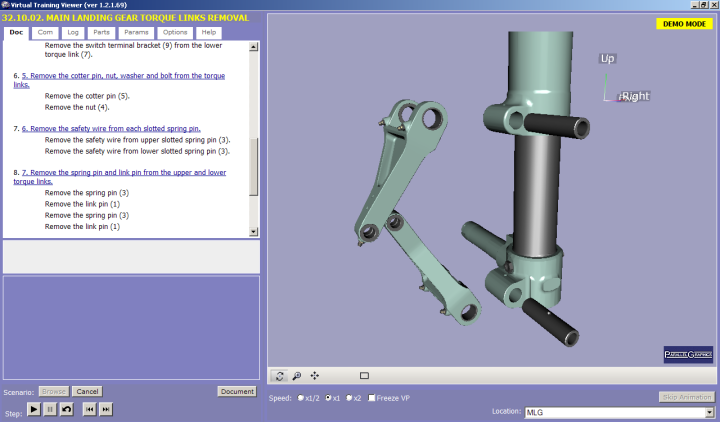Click the Document button
Image resolution: width=720 pixels, height=422 pixels.
coord(237,391)
